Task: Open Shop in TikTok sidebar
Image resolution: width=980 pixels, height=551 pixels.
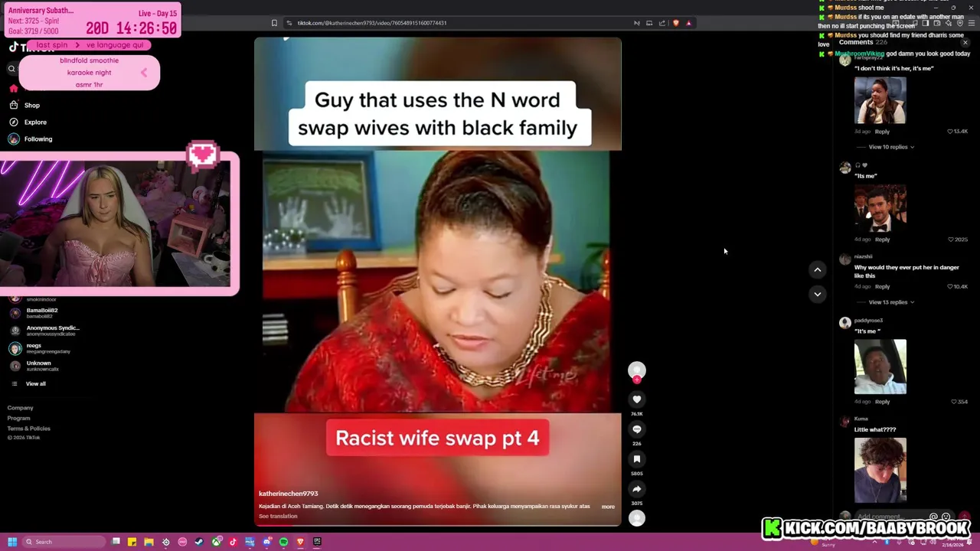Action: coord(24,105)
